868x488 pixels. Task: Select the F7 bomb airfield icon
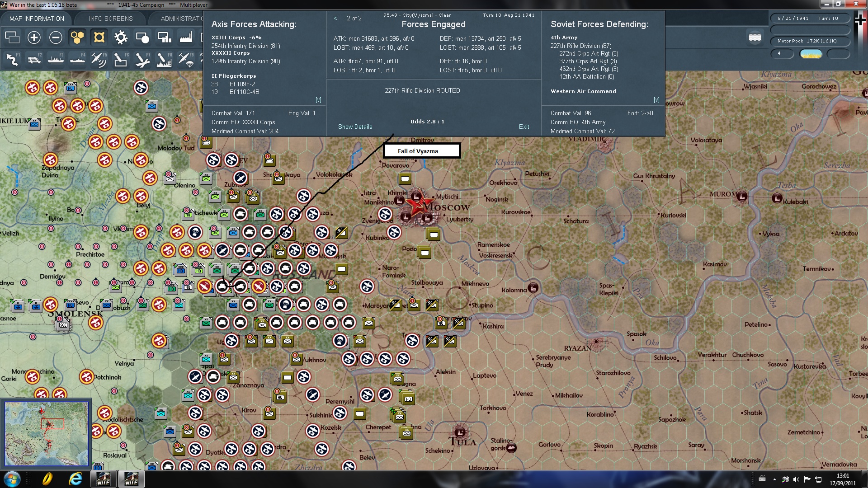point(142,60)
